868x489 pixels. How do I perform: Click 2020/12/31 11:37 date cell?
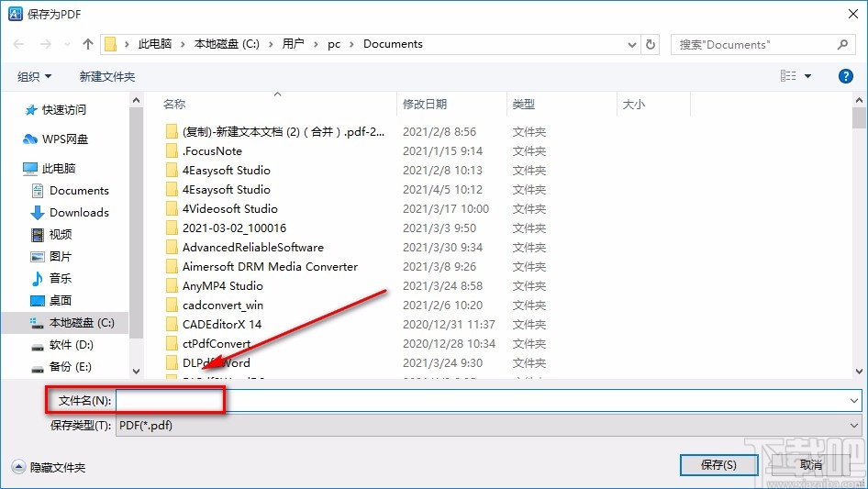tap(449, 325)
